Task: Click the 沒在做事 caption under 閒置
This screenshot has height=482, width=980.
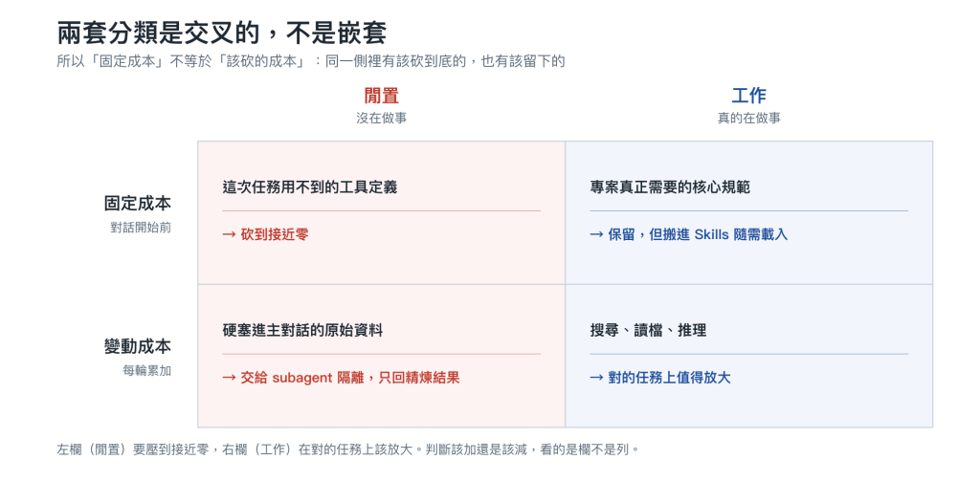Action: (x=381, y=118)
